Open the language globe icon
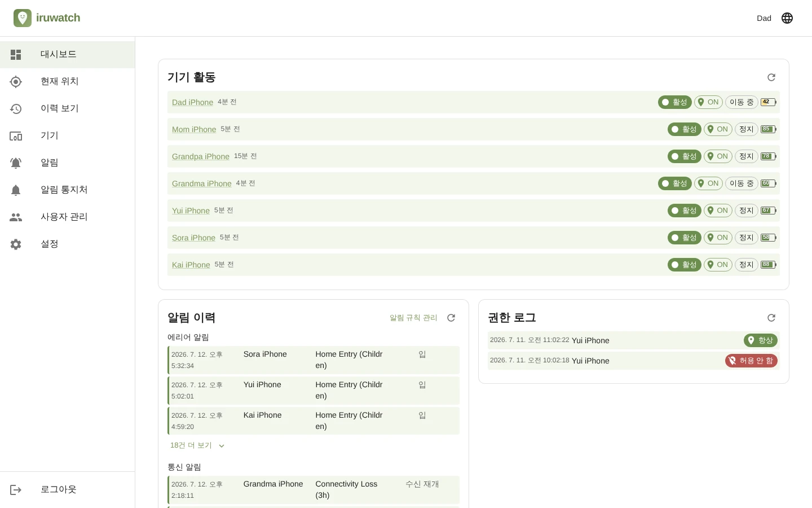This screenshot has width=812, height=508. [x=787, y=18]
